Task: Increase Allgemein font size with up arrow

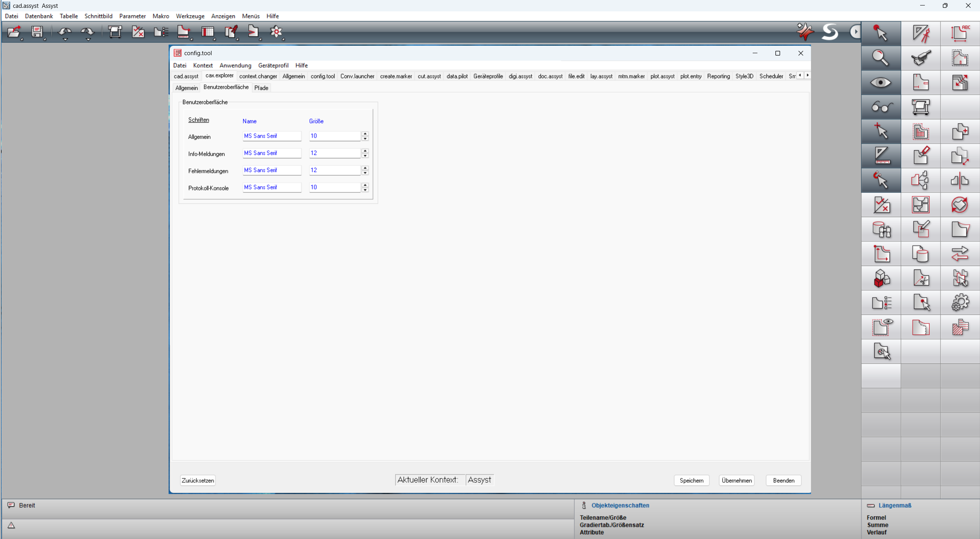Action: (365, 134)
